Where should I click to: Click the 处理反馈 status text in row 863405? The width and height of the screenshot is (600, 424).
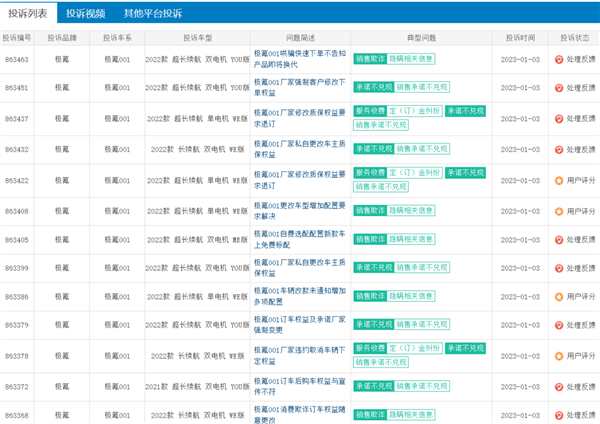click(x=581, y=240)
